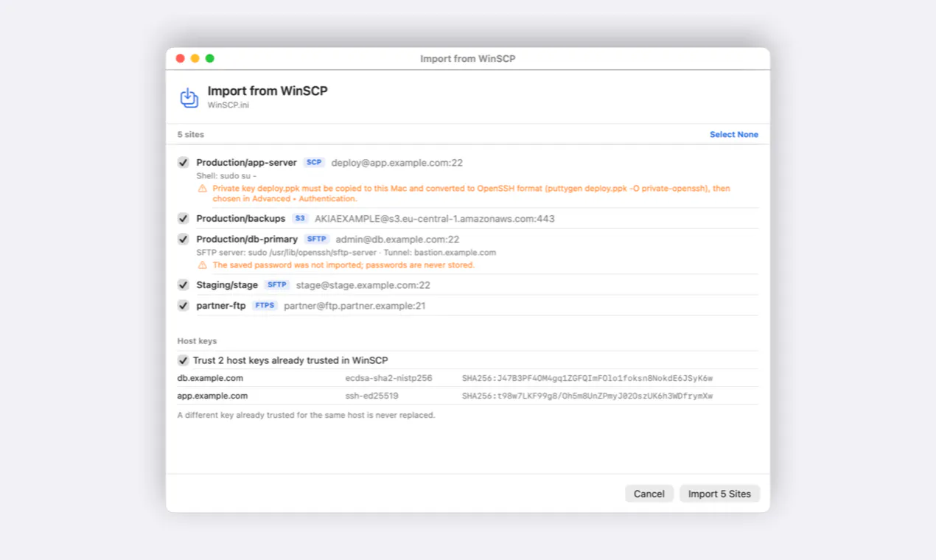Click the FTPS protocol badge
Image resolution: width=936 pixels, height=560 pixels.
coord(265,306)
